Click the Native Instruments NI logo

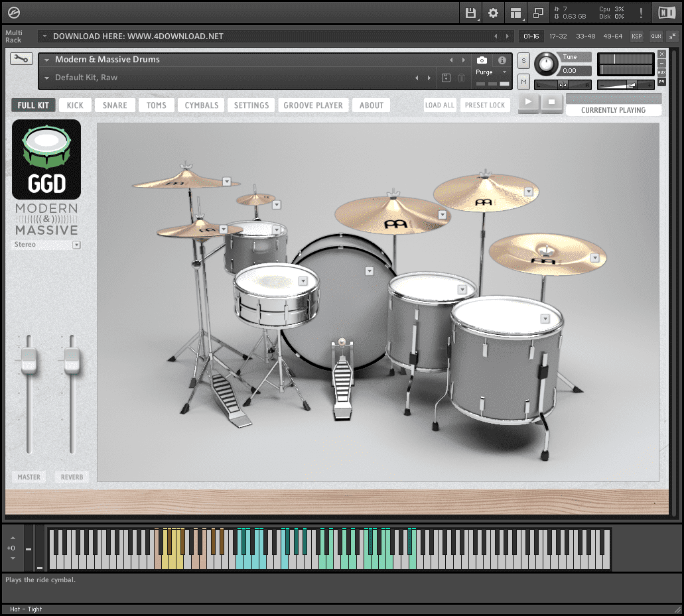667,13
